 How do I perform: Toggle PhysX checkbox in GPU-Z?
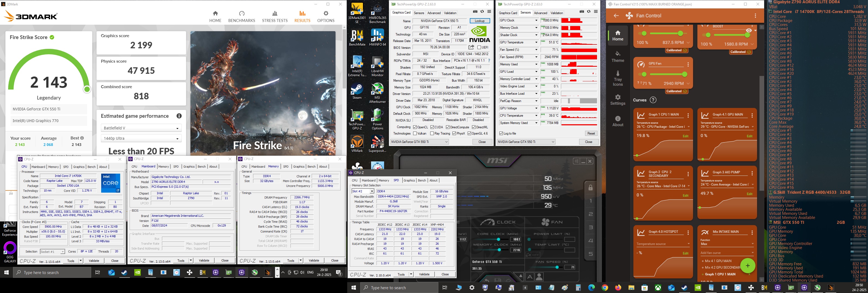coord(454,133)
